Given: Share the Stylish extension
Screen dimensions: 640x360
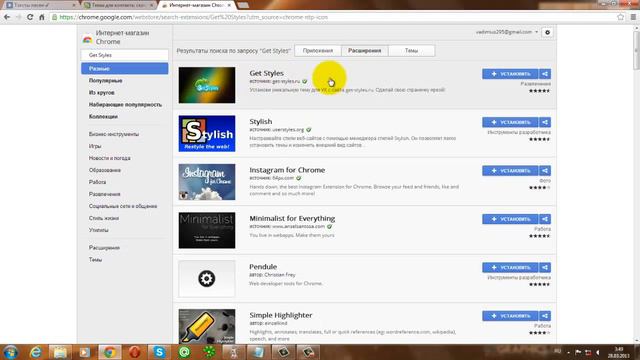Looking at the screenshot, I should coord(545,122).
